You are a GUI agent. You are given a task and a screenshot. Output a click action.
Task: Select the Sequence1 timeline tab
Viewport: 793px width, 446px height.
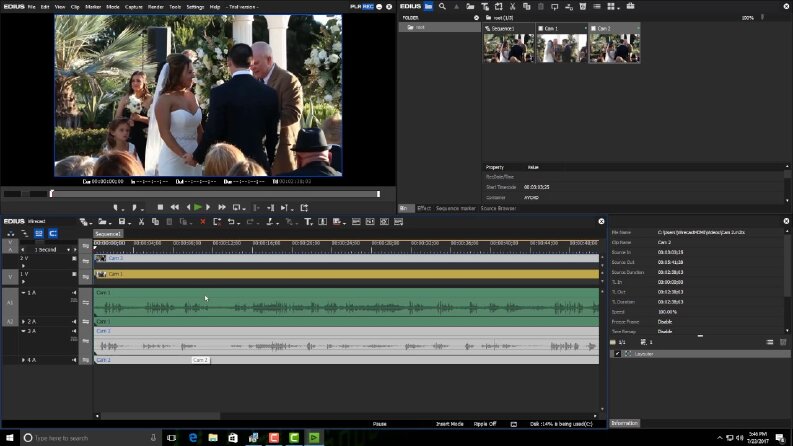[108, 234]
